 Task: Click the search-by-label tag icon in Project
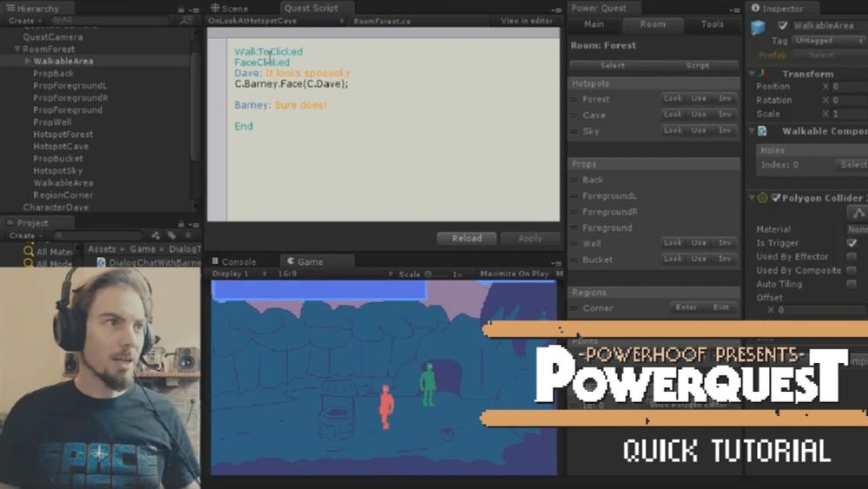pos(172,235)
